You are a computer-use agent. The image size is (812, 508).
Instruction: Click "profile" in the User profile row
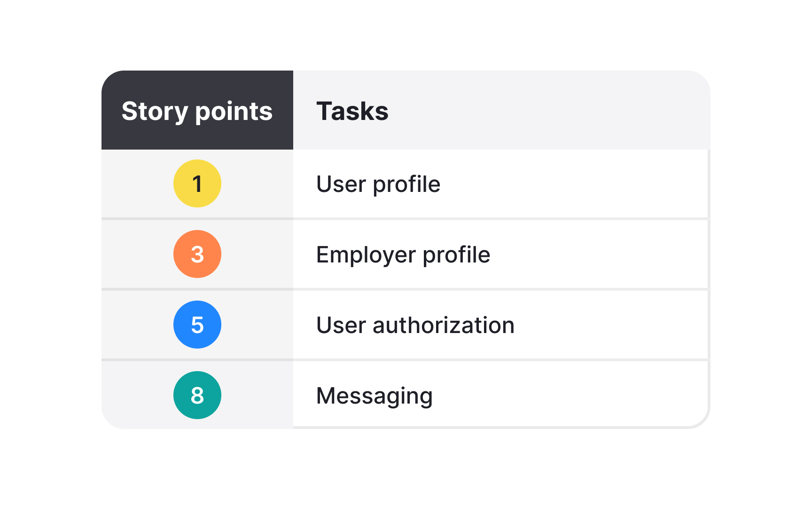point(406,184)
